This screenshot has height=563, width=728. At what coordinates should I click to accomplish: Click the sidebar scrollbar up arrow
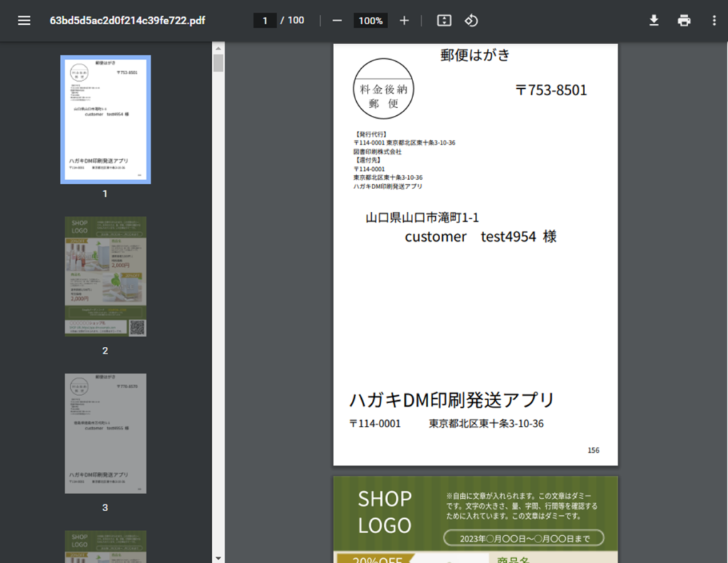pyautogui.click(x=218, y=48)
